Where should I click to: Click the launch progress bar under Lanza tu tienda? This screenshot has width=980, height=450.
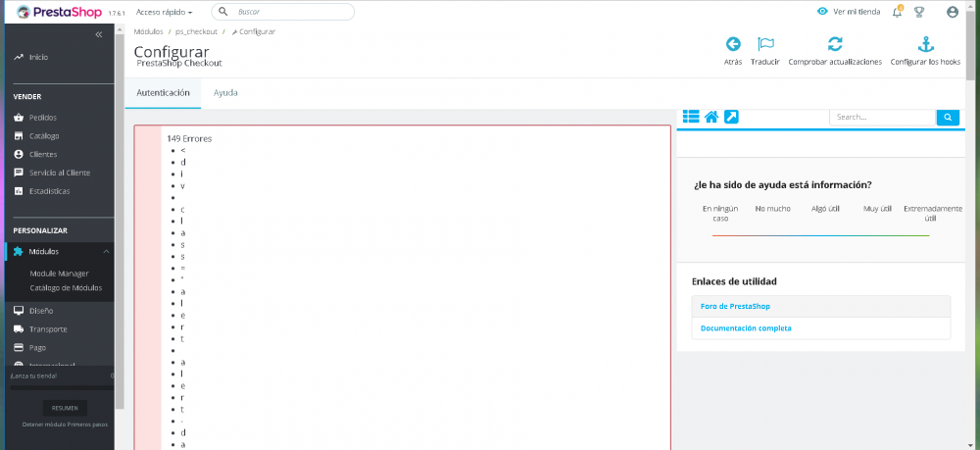[x=62, y=388]
